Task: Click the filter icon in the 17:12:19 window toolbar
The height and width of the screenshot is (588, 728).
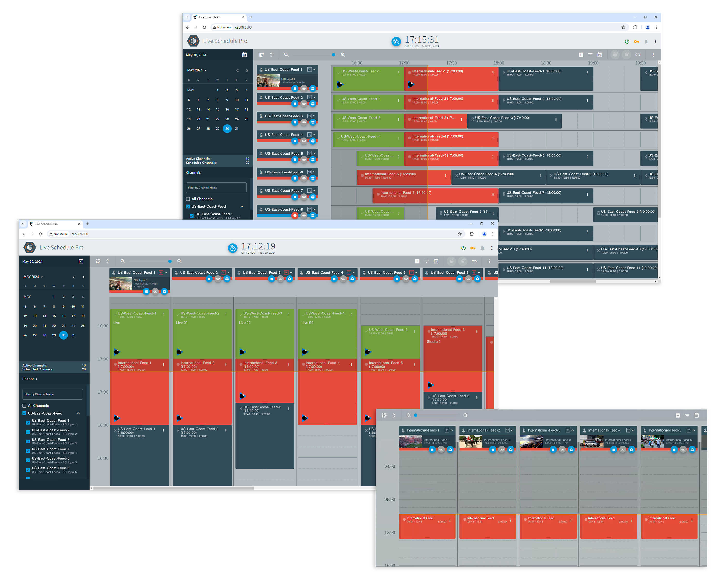Action: (427, 261)
